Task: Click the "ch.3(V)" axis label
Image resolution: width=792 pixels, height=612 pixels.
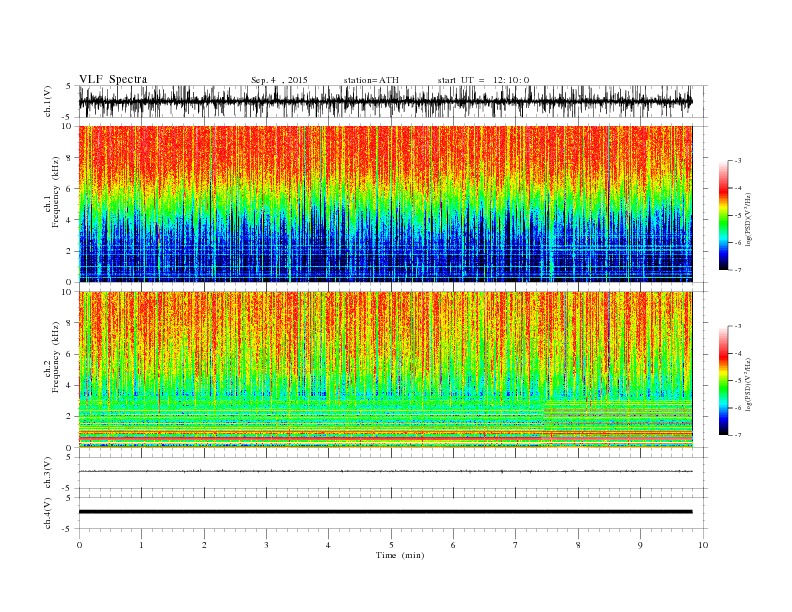Action: (48, 473)
